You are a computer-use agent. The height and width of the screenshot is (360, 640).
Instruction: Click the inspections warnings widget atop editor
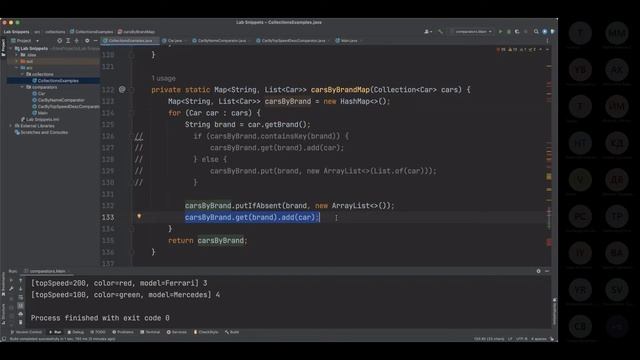[x=517, y=49]
